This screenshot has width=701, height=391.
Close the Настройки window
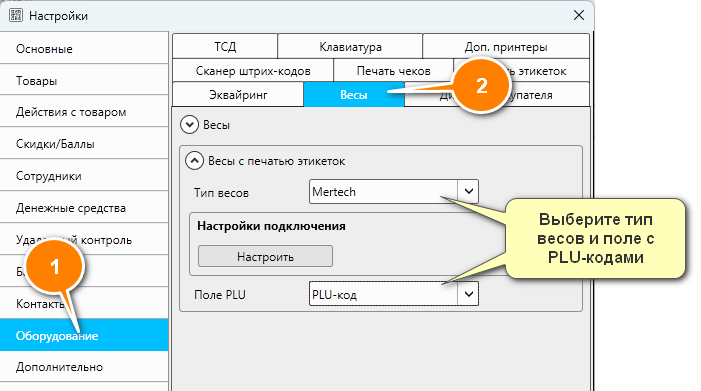point(579,15)
